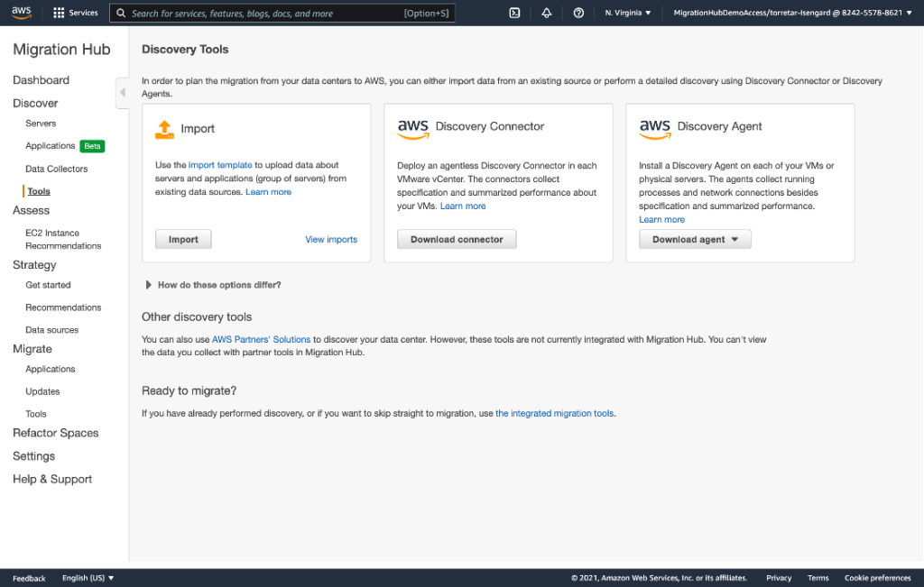Click the orange Import upload icon
This screenshot has width=924, height=587.
click(x=165, y=128)
